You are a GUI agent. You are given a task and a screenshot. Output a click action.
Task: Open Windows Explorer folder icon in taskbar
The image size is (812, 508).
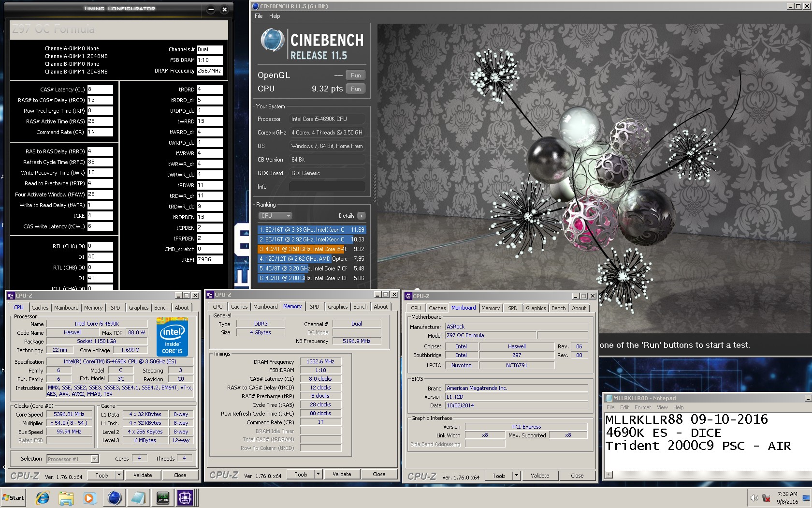click(x=66, y=498)
